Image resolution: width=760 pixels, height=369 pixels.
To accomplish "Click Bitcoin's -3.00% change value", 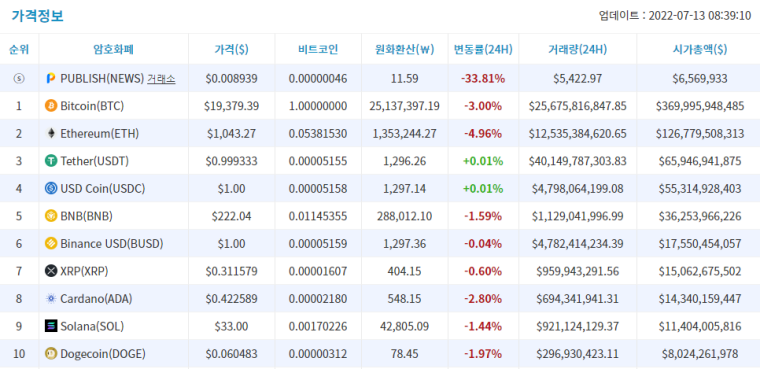I will click(x=483, y=106).
